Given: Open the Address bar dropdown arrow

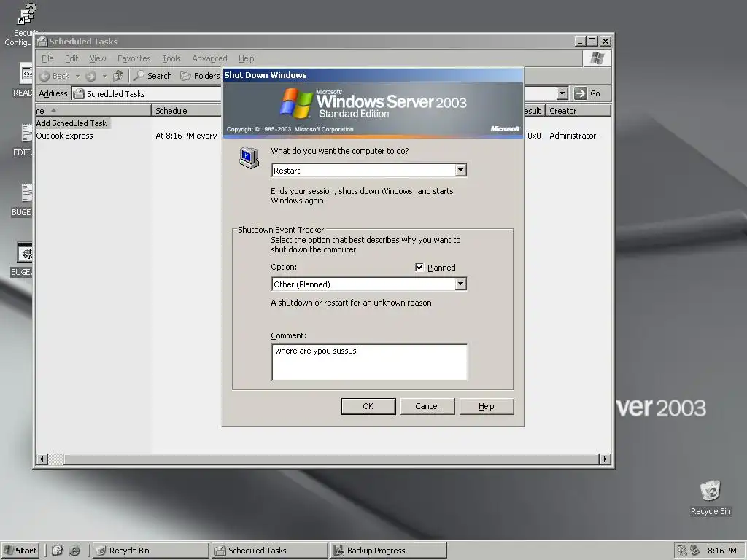Looking at the screenshot, I should click(x=562, y=93).
